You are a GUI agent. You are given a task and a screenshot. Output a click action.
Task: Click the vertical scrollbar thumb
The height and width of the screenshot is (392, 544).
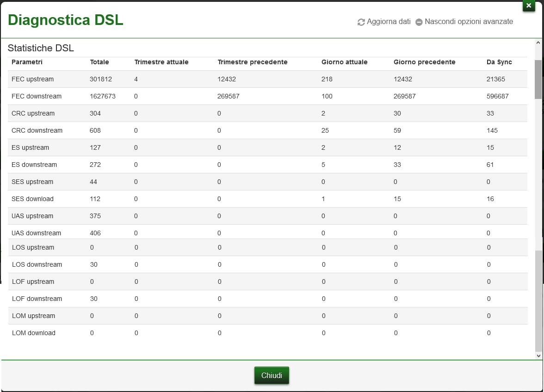coord(538,79)
